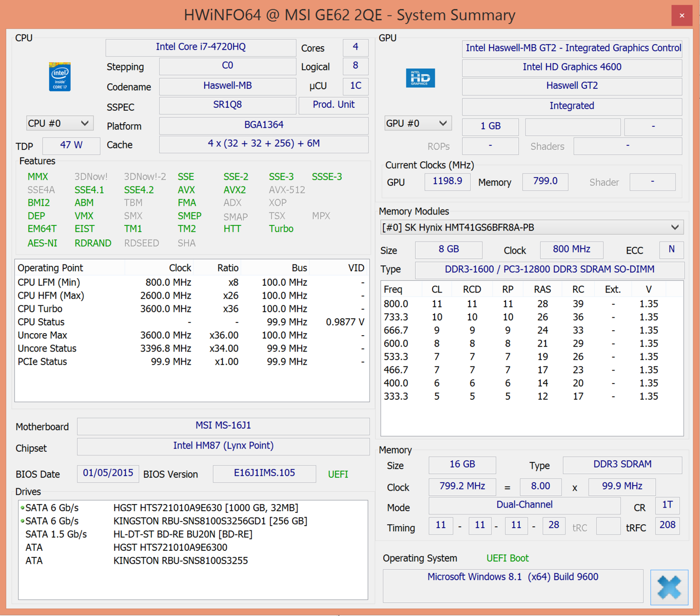Click the Intel Core i7-4720HQ CPU name field
The width and height of the screenshot is (700, 616).
[201, 47]
